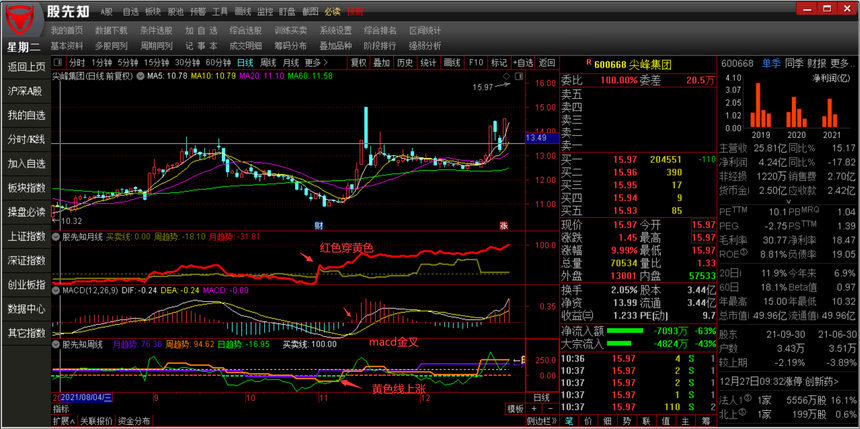
Task: Select the 细 tab in bottom strip
Action: [608, 421]
